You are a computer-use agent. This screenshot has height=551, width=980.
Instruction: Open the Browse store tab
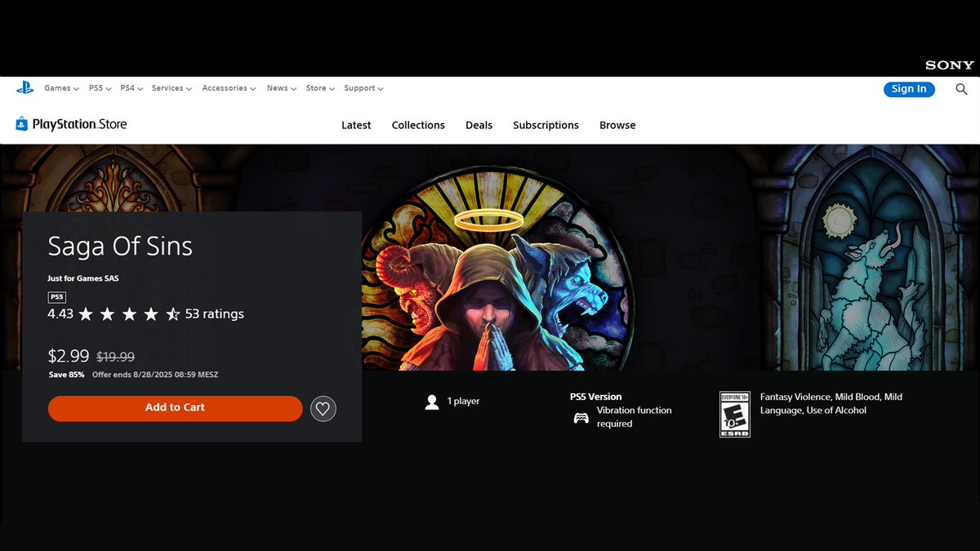click(617, 125)
